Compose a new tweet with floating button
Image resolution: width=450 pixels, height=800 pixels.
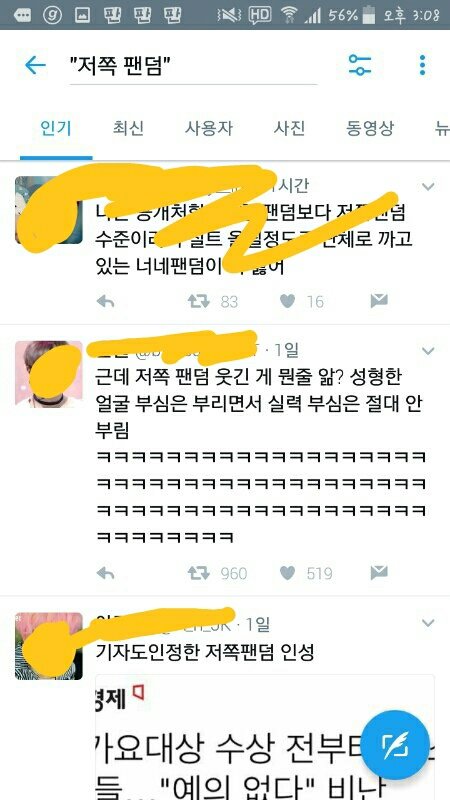tap(395, 745)
